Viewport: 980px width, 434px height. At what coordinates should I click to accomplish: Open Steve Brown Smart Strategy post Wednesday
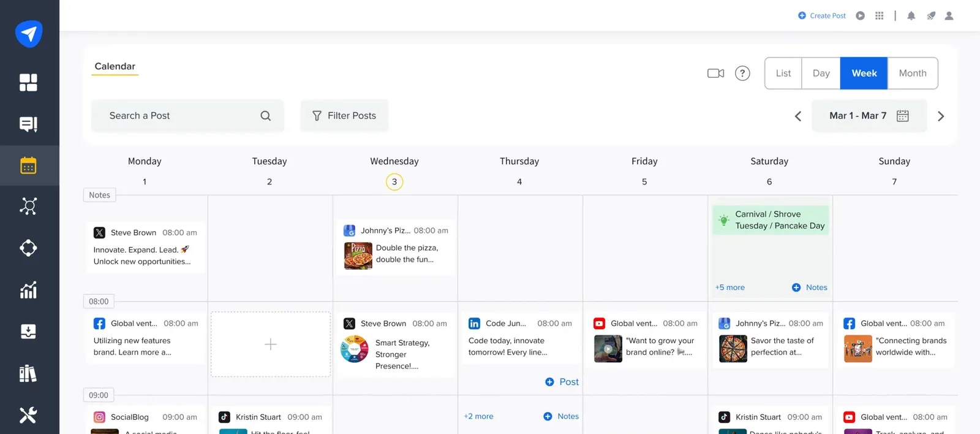pyautogui.click(x=396, y=344)
